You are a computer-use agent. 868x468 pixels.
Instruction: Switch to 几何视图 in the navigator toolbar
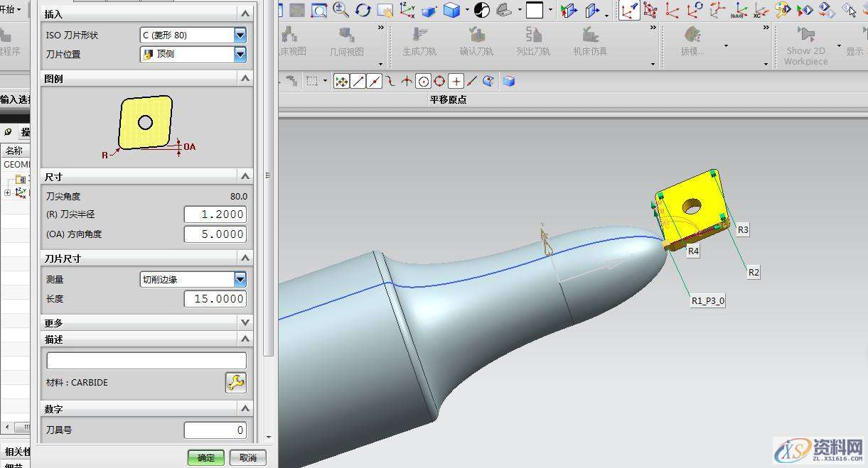point(347,41)
